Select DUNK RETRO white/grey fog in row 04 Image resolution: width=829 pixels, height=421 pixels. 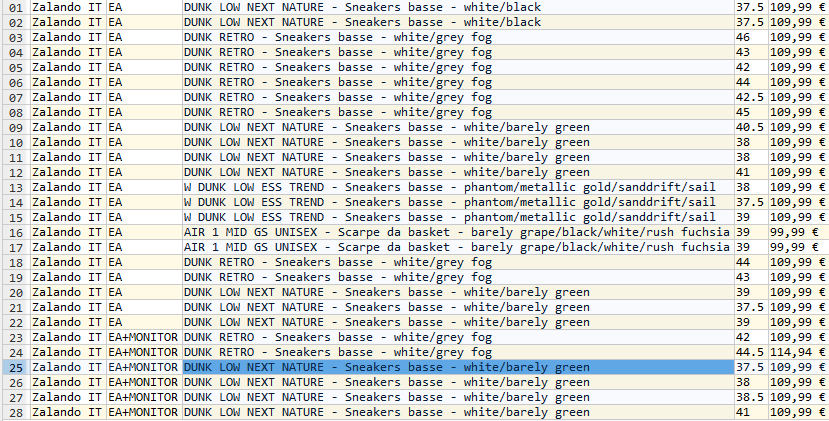coord(458,52)
